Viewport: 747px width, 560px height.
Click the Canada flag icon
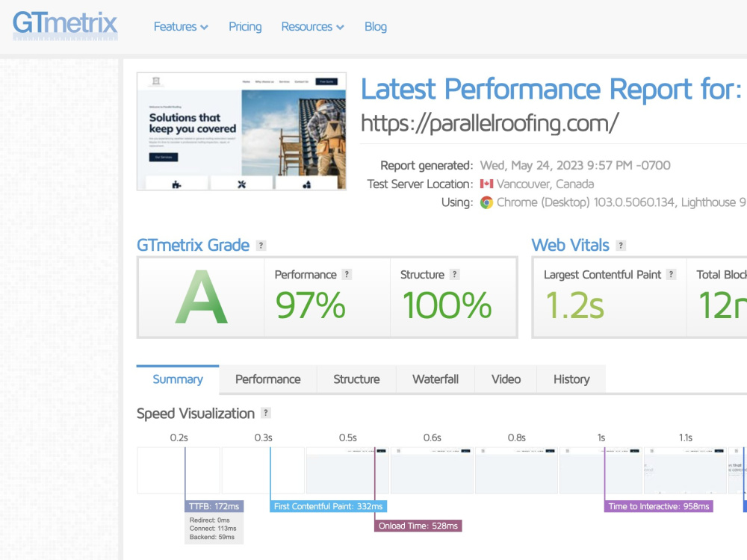coord(486,184)
